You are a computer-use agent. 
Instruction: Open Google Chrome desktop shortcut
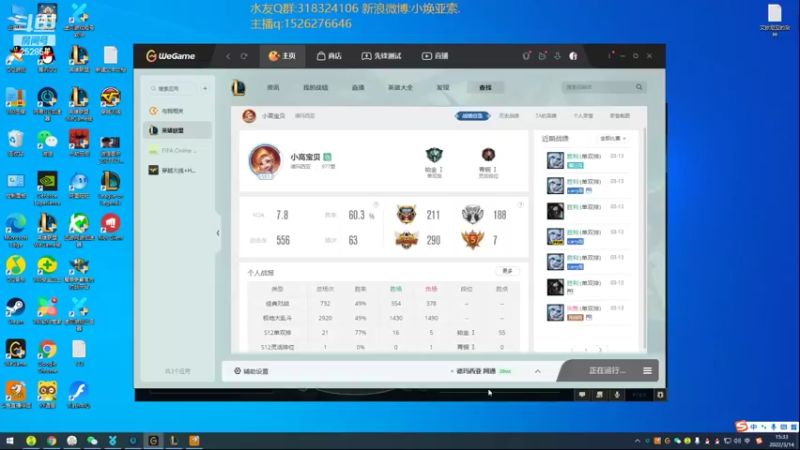pos(47,356)
